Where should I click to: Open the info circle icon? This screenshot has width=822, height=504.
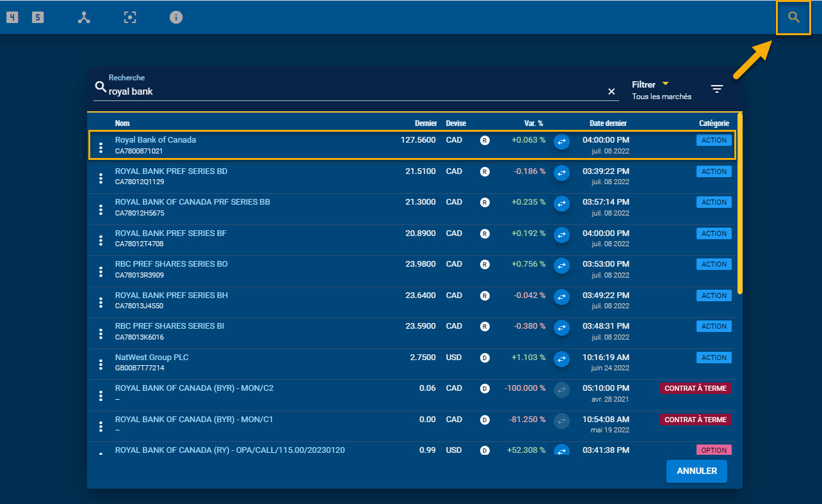pyautogui.click(x=176, y=17)
